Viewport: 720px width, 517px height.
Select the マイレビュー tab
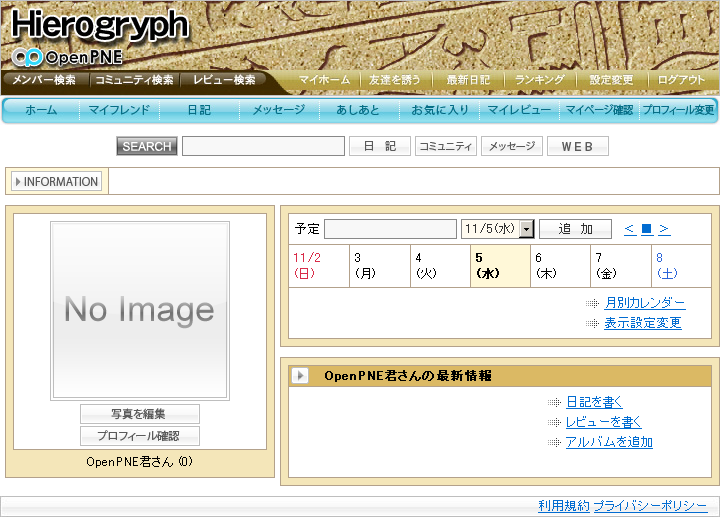[x=519, y=110]
